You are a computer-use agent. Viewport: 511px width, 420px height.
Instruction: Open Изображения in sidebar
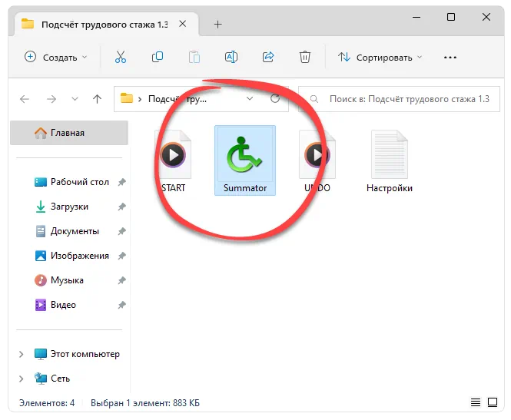(71, 256)
